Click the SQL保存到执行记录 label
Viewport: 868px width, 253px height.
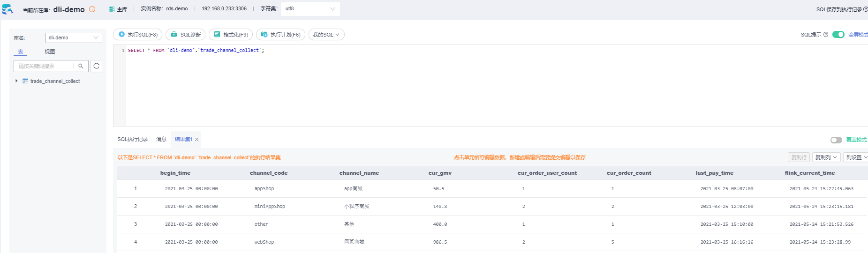(839, 9)
